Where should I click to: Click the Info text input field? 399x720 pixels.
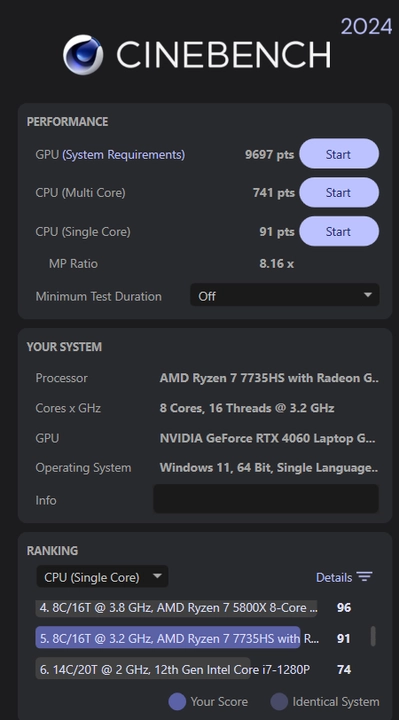266,499
